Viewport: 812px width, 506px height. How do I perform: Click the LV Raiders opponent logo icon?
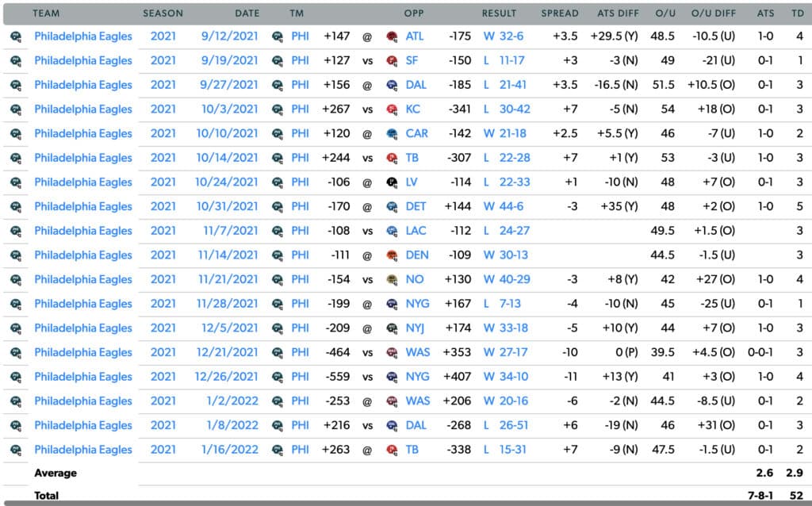point(392,182)
